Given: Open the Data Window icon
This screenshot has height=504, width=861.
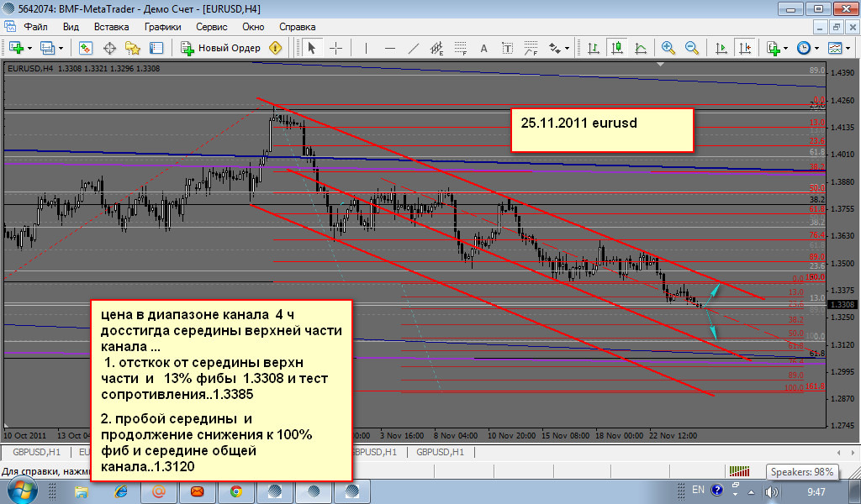Looking at the screenshot, I should (109, 48).
